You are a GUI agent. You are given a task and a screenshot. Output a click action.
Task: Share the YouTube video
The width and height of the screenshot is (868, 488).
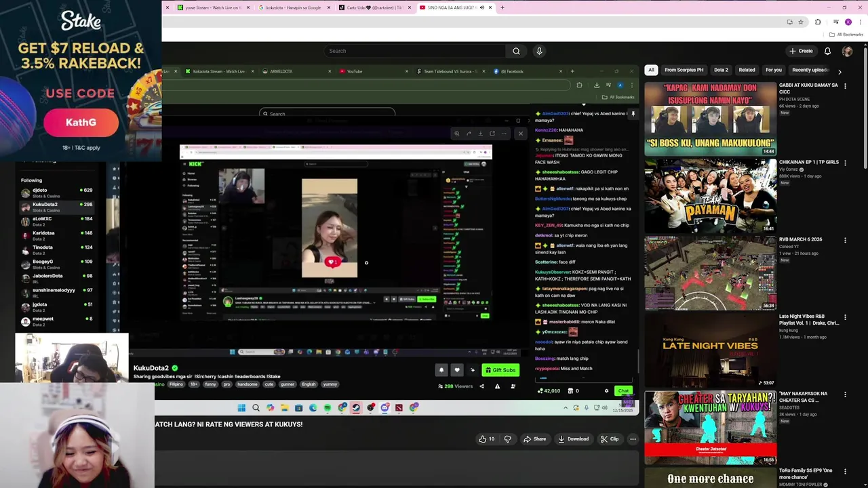point(534,439)
